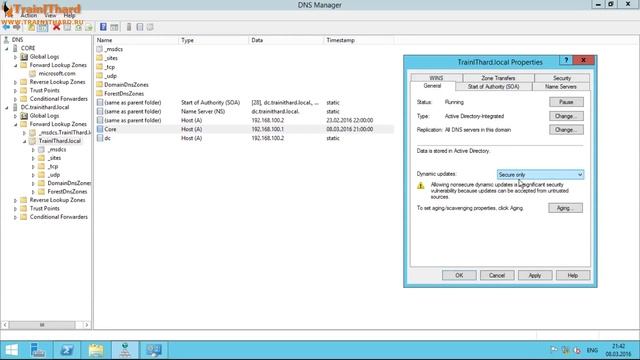The width and height of the screenshot is (640, 360).
Task: Click Cancel in the Properties dialog
Action: (x=497, y=275)
